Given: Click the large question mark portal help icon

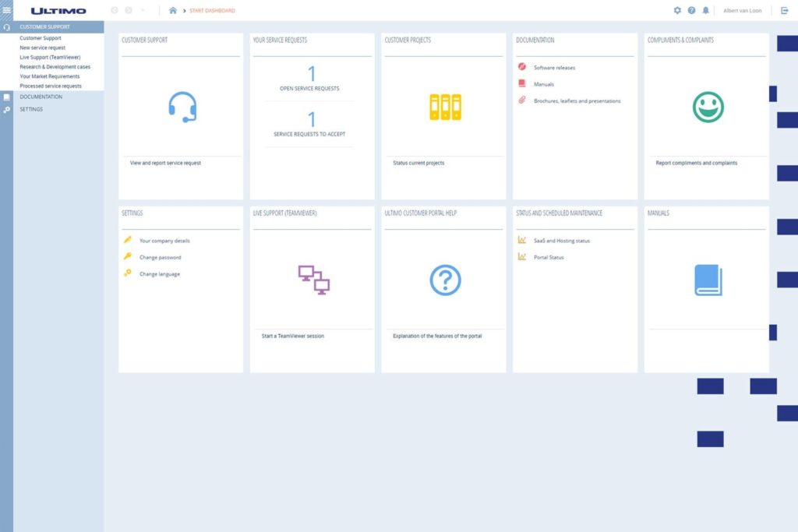Looking at the screenshot, I should 445,280.
